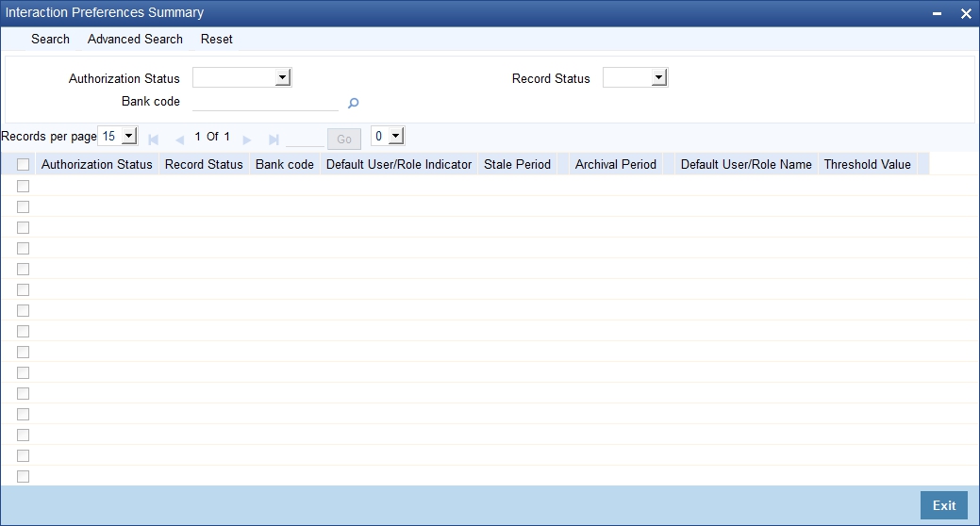Open Advanced Search
Viewport: 980px width, 526px height.
tap(135, 39)
